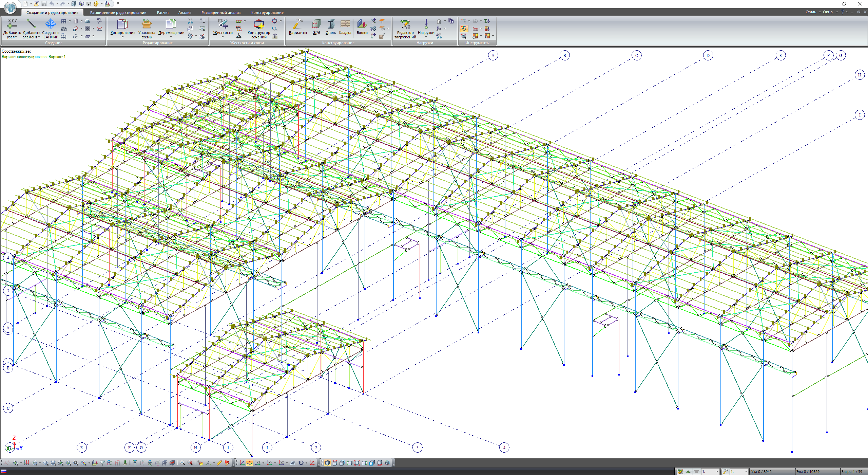Toggle the highlighted projection button in bottom toolbar
The width and height of the screenshot is (868, 475).
(249, 463)
